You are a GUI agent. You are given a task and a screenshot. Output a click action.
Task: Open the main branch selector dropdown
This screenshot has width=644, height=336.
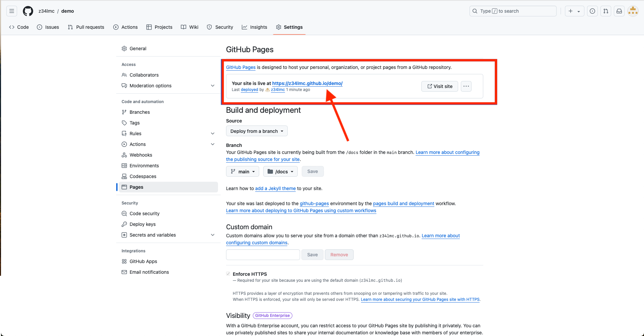point(242,172)
